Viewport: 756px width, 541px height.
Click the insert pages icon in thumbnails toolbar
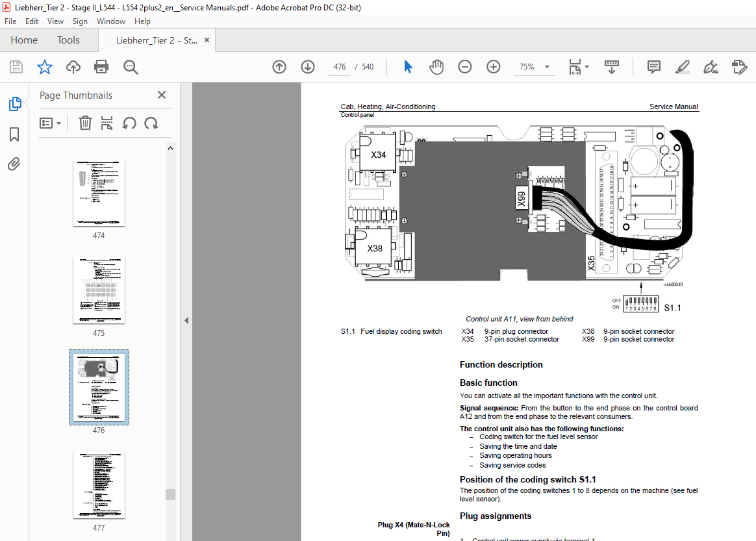pyautogui.click(x=107, y=123)
